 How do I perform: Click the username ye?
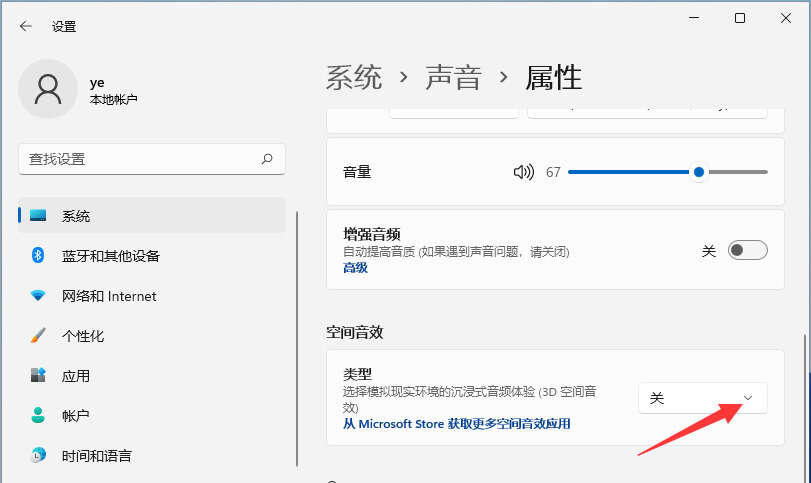[97, 83]
